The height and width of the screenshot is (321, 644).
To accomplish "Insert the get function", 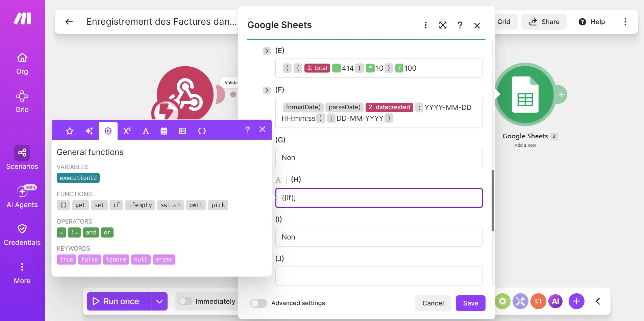I will coord(80,205).
